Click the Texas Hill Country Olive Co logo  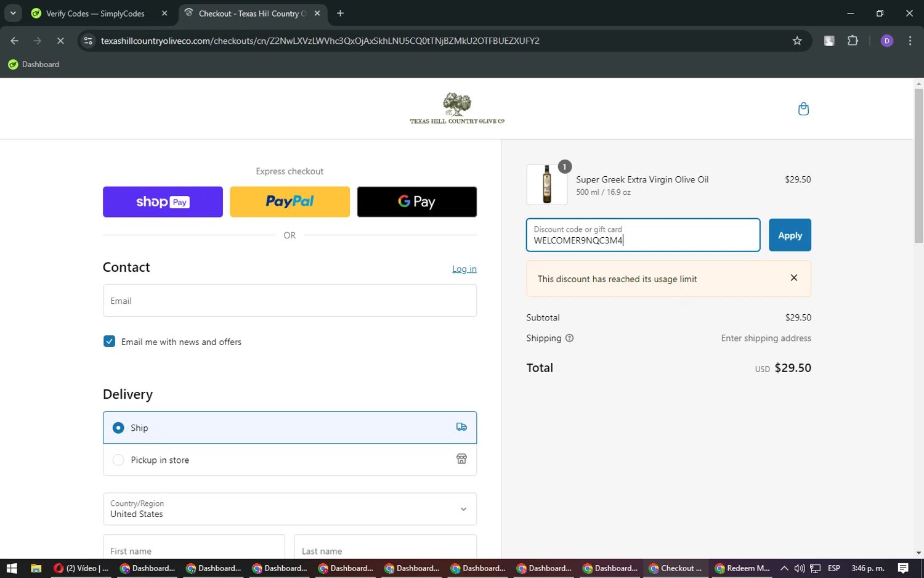457,108
